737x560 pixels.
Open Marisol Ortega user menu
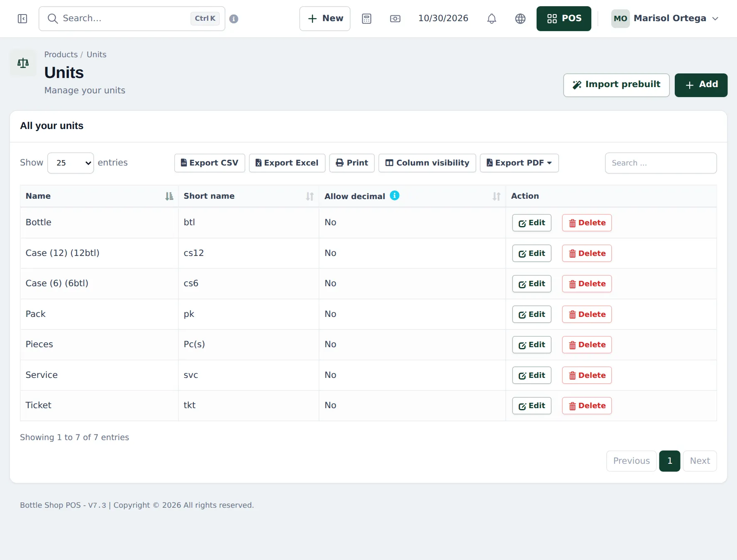(x=664, y=19)
